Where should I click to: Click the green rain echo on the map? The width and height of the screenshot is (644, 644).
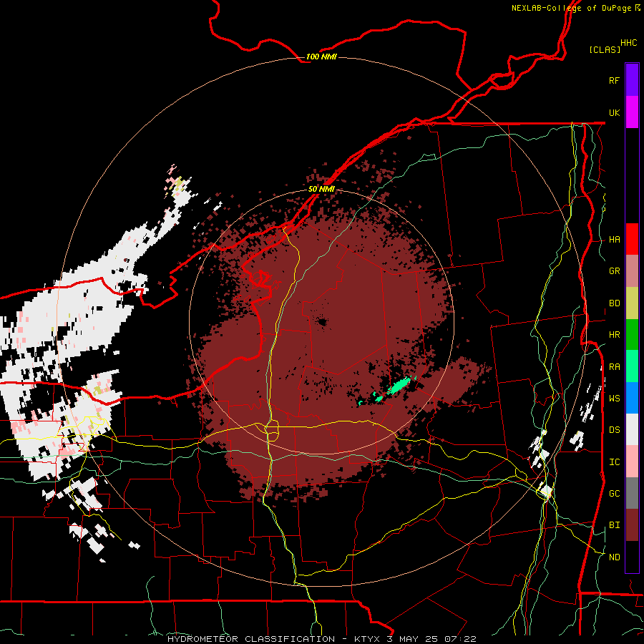coord(399,386)
